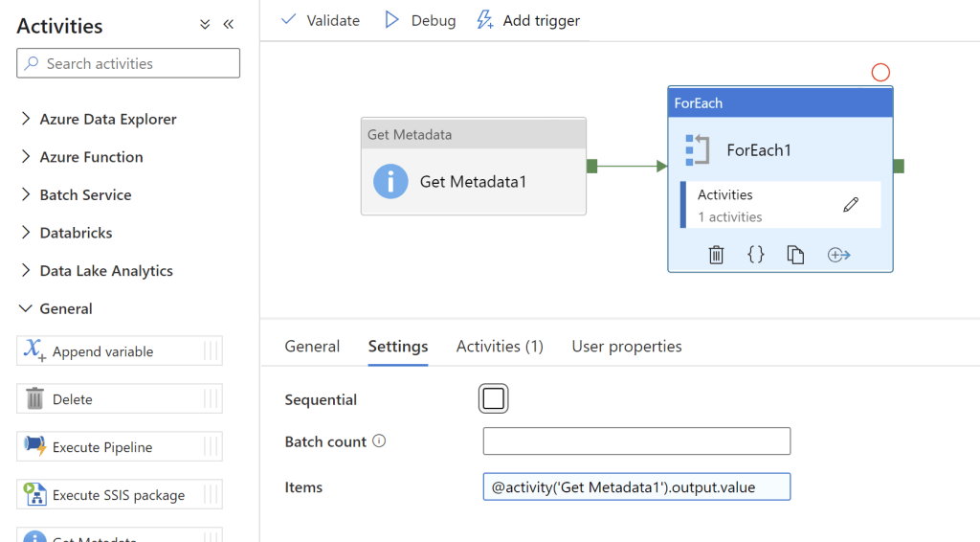Click the Get Metadata1 info icon
The image size is (980, 542).
tap(390, 181)
